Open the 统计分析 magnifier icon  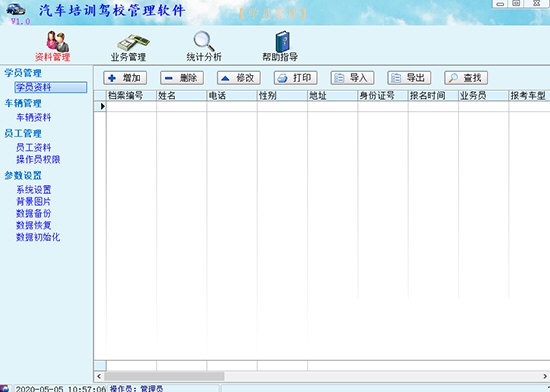[204, 41]
